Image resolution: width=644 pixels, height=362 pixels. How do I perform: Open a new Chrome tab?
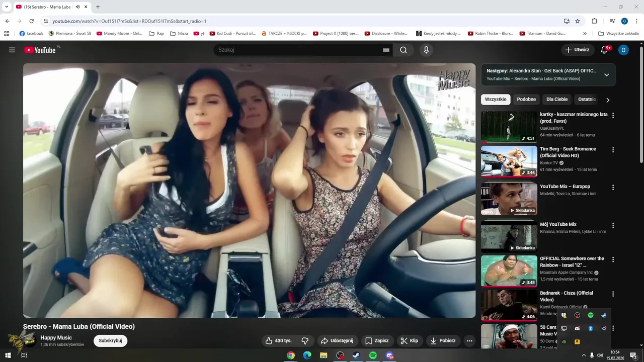[x=98, y=7]
